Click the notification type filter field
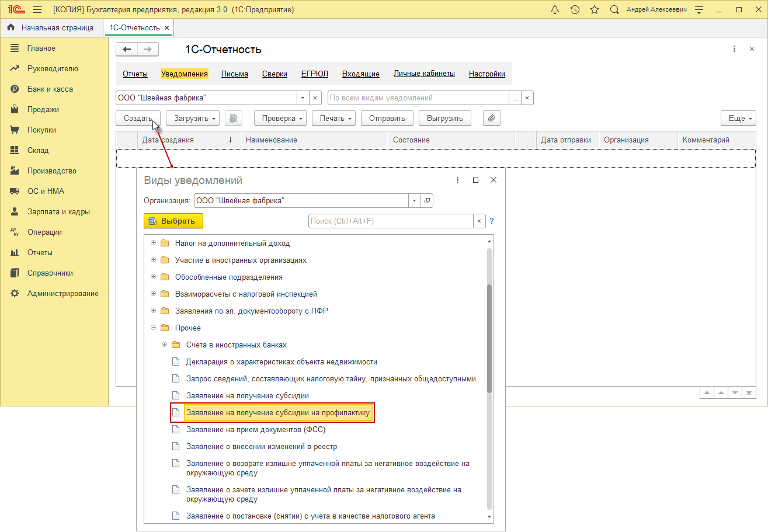 418,98
